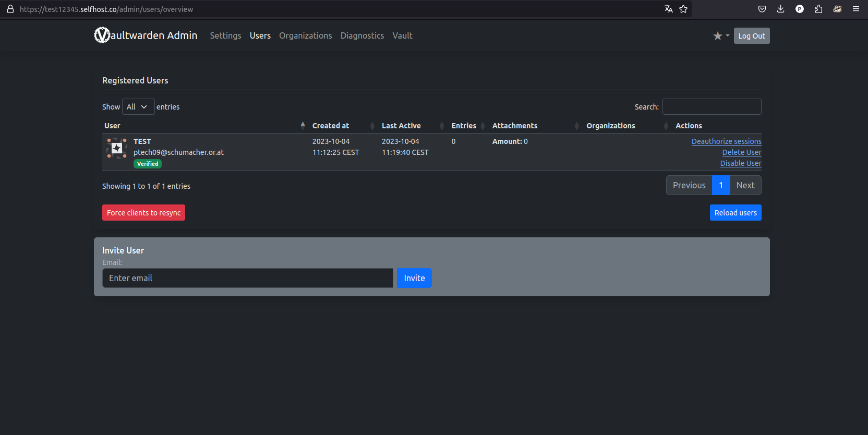Click the lock icon in address bar
This screenshot has height=435, width=868.
(10, 9)
